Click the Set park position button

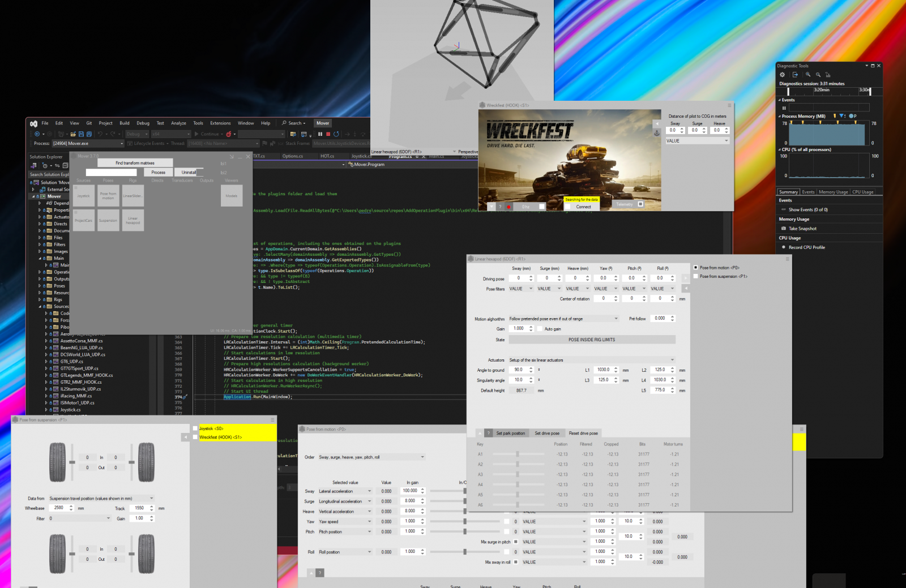510,434
